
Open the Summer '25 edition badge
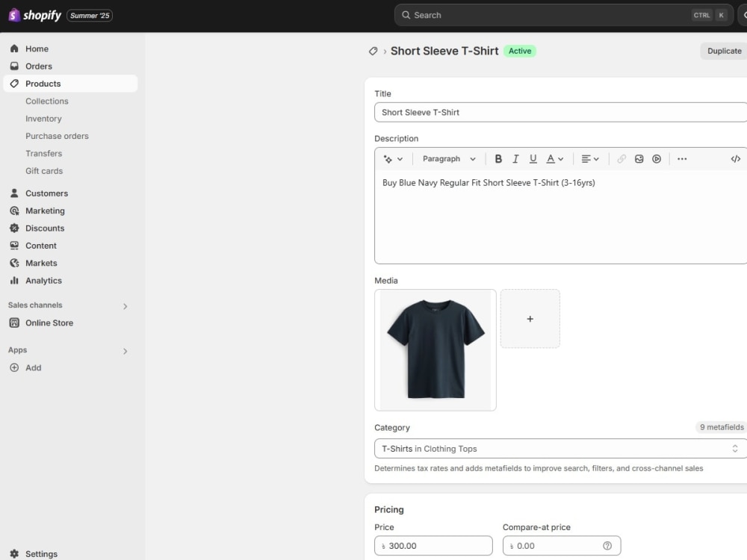coord(90,15)
